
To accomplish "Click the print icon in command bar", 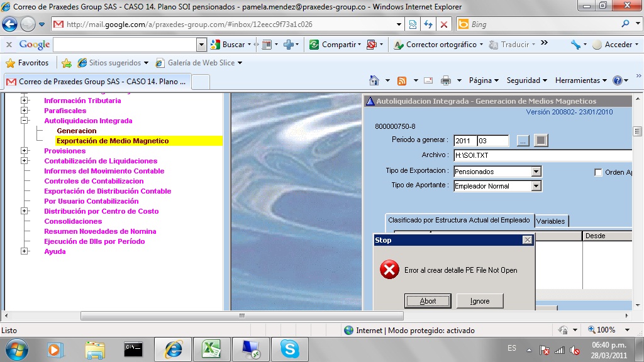I will (446, 80).
